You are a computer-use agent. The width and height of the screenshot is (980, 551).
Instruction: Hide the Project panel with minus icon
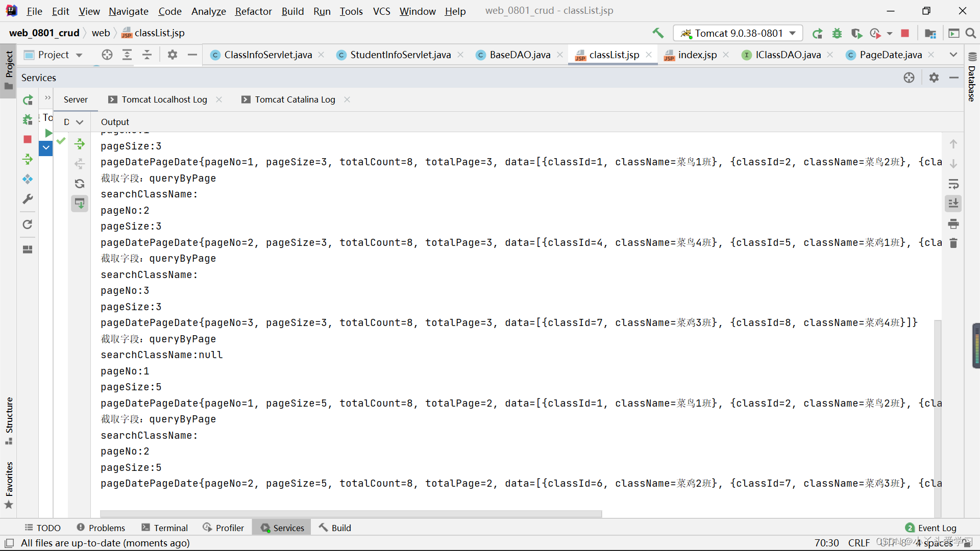point(192,55)
